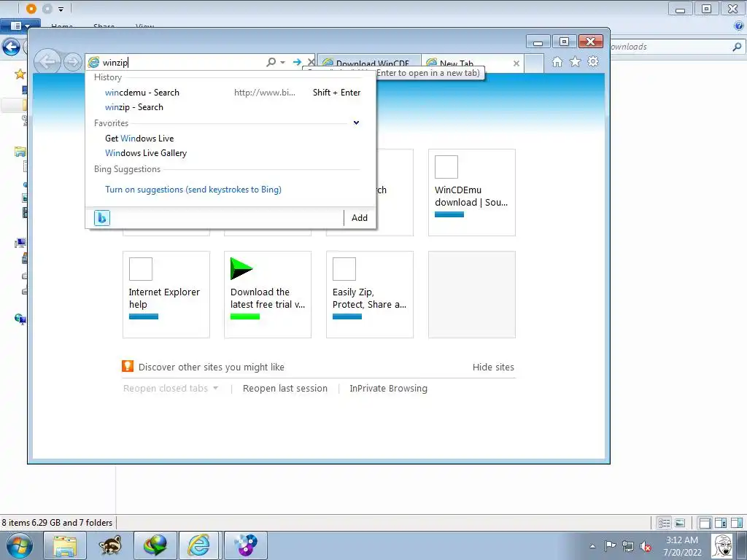Click the Explorer window blue Back button

[11, 47]
